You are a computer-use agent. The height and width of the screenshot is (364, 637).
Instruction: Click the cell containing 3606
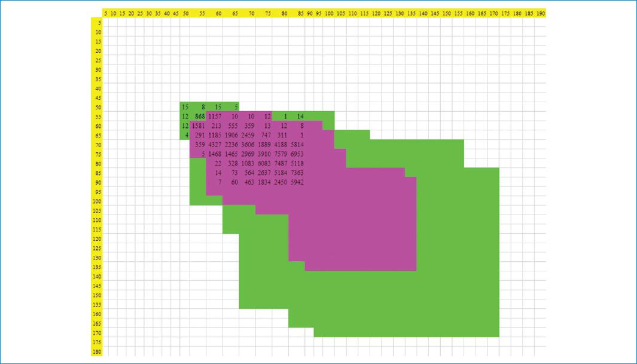(248, 145)
